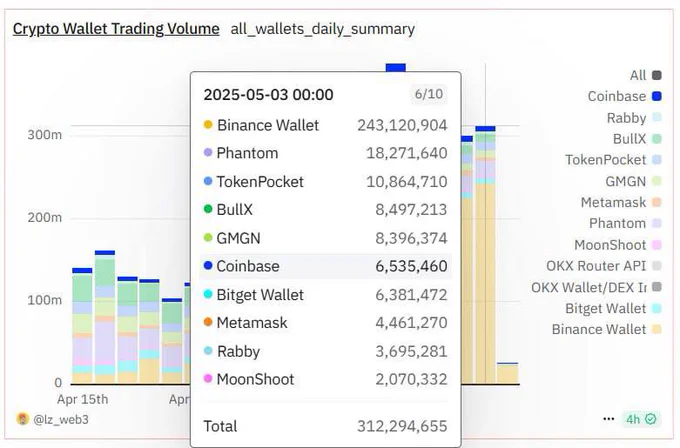Click the Apr 15th x-axis label
Image resolution: width=680 pixels, height=448 pixels.
(x=82, y=399)
